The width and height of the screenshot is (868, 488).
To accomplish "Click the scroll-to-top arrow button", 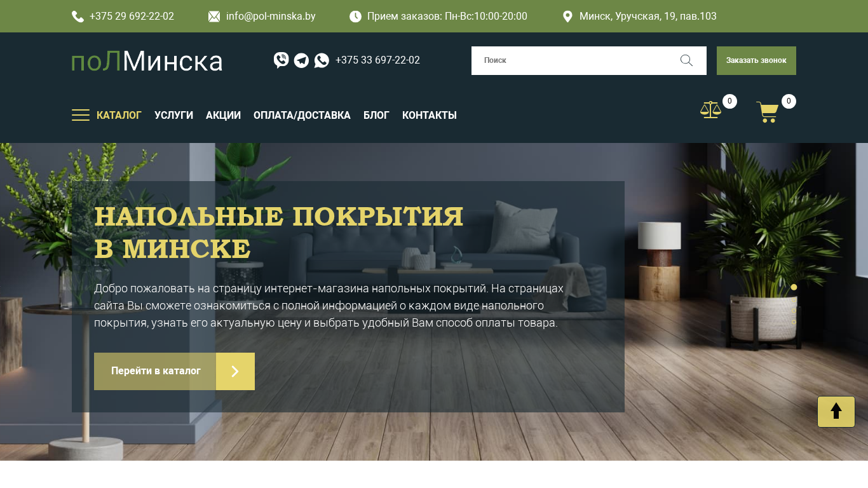I will pos(836,412).
